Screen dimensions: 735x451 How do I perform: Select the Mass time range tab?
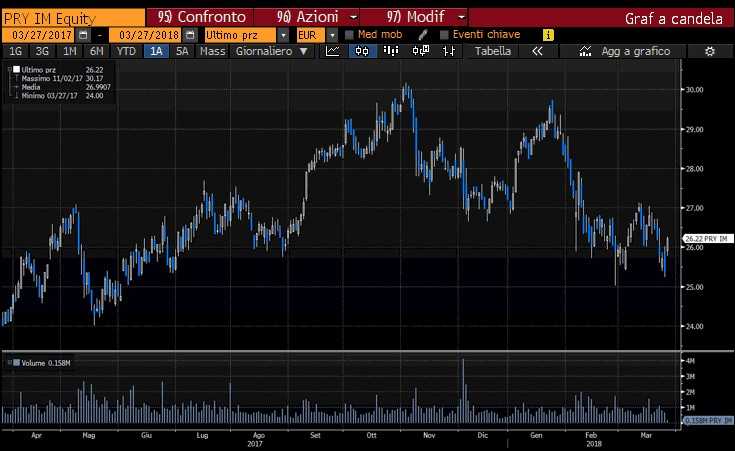[x=212, y=51]
